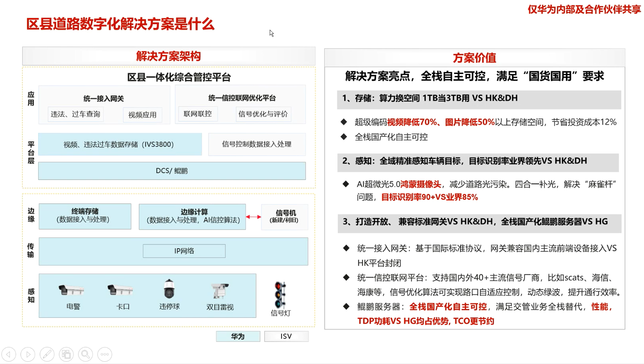Image resolution: width=644 pixels, height=364 pixels.
Task: Go to previous slide arrow
Action: pos(9,354)
